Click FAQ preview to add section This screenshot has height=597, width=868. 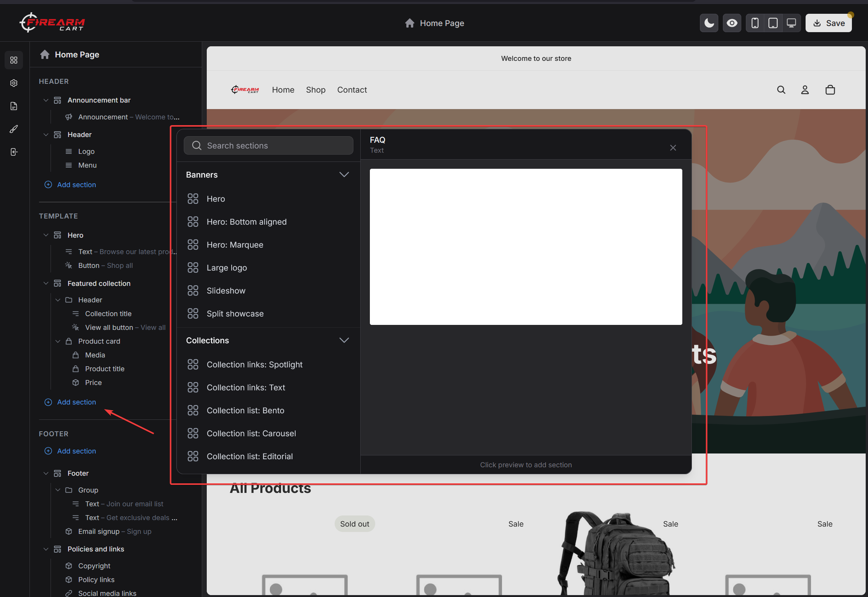pyautogui.click(x=526, y=247)
